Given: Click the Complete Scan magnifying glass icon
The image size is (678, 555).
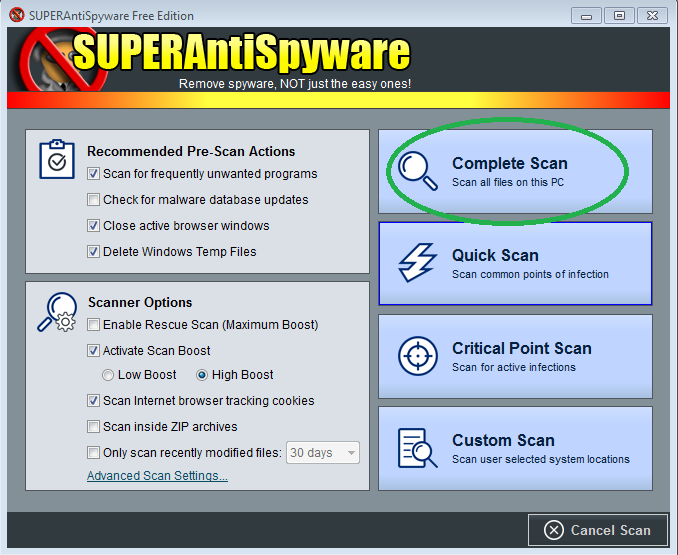Looking at the screenshot, I should [x=418, y=171].
